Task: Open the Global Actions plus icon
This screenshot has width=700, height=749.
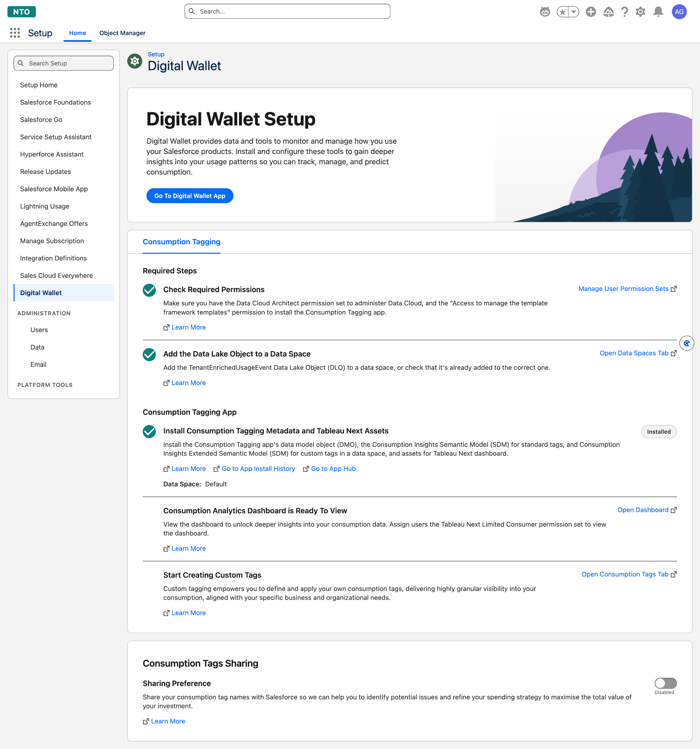Action: point(591,12)
